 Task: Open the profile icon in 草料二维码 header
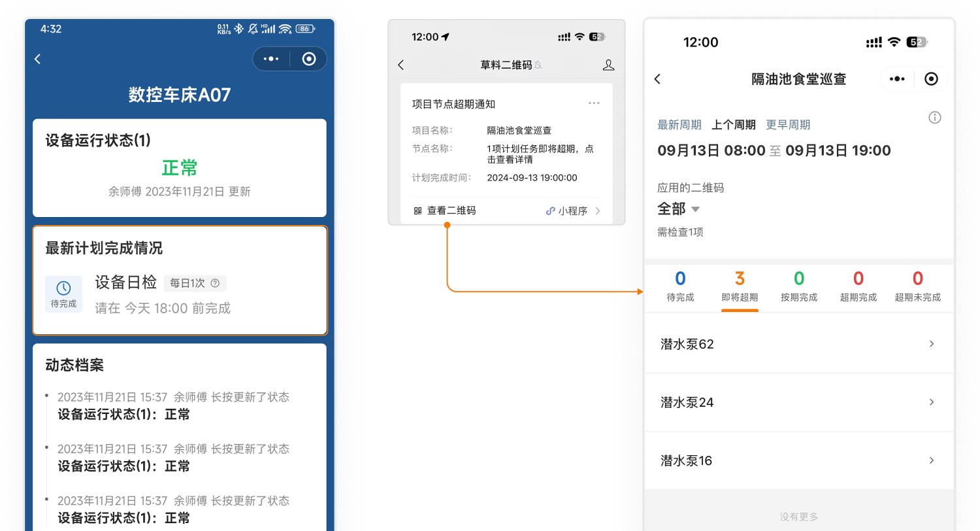[x=608, y=65]
